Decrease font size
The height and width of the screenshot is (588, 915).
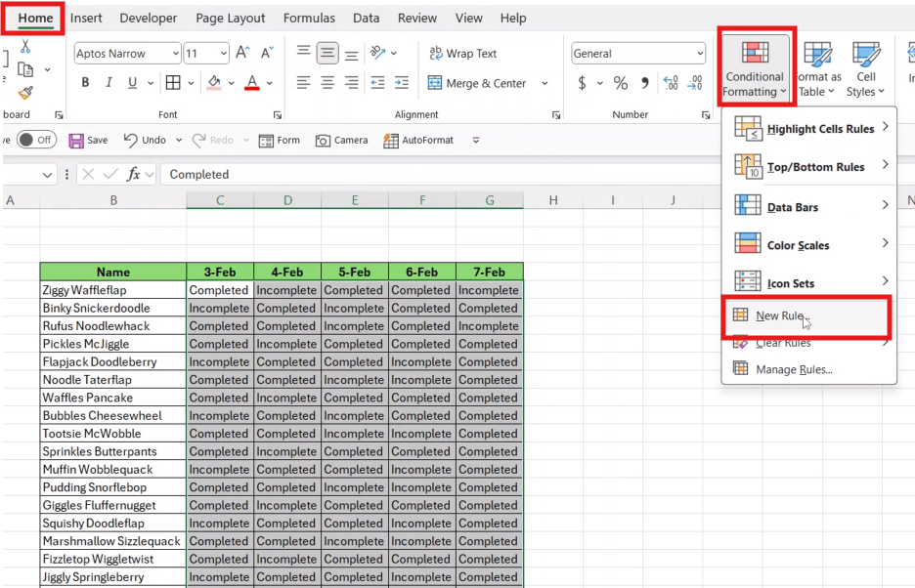coord(267,53)
